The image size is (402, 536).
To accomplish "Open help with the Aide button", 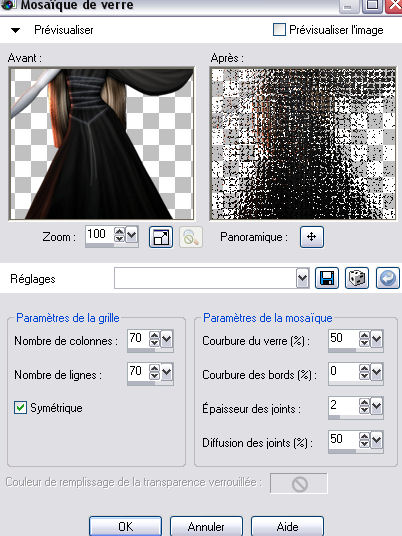I will [287, 526].
